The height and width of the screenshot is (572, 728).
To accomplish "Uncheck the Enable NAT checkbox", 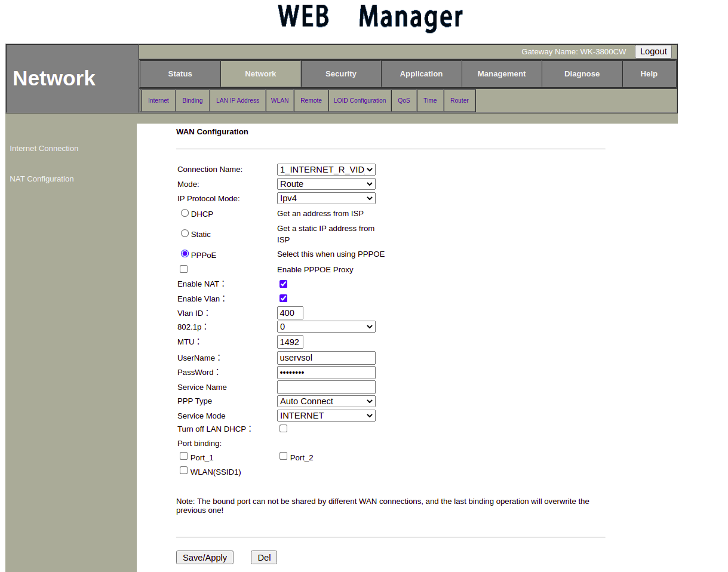I will [283, 284].
